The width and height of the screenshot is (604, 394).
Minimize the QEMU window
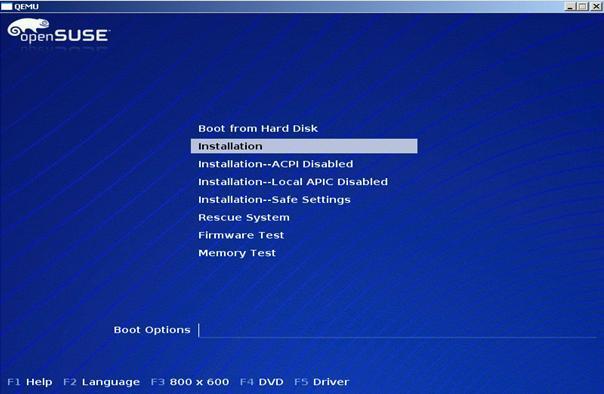[x=571, y=7]
